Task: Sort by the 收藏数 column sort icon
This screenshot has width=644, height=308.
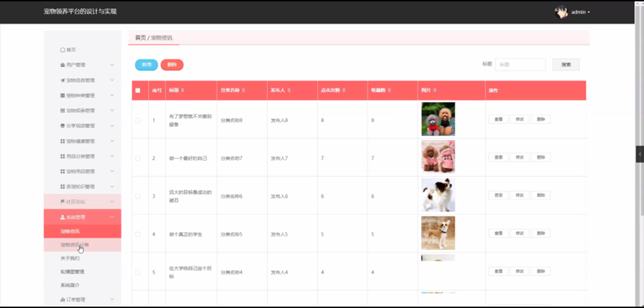Action: coord(389,90)
